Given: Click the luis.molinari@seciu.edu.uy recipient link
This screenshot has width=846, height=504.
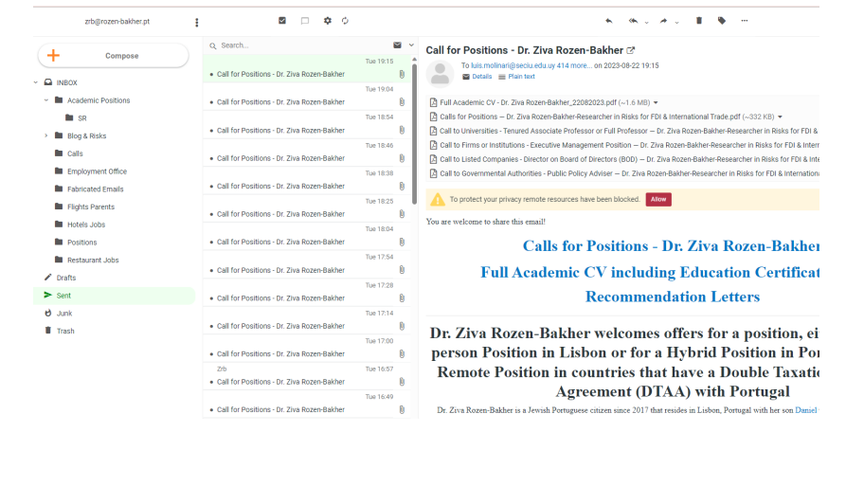Looking at the screenshot, I should coord(513,65).
